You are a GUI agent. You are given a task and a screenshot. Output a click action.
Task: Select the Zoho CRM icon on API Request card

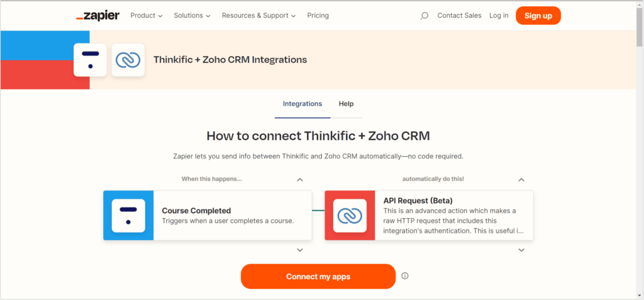point(350,215)
